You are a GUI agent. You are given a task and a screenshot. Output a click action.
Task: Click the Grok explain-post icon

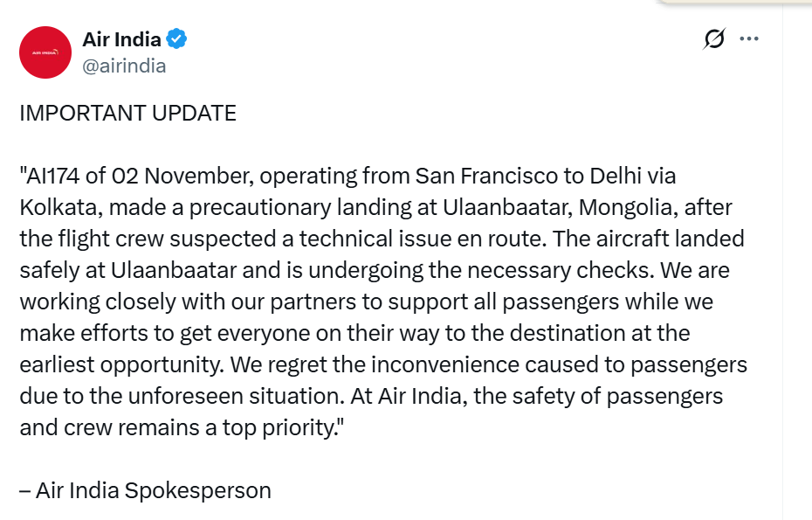pos(714,39)
